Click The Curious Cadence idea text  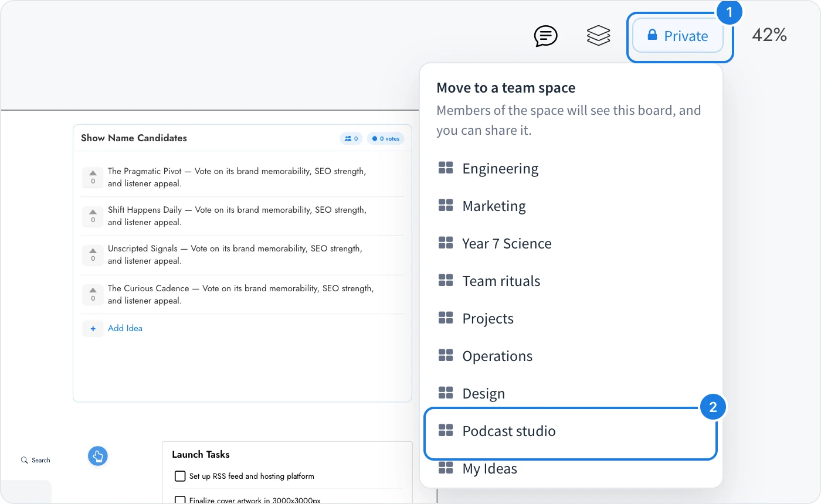(241, 294)
